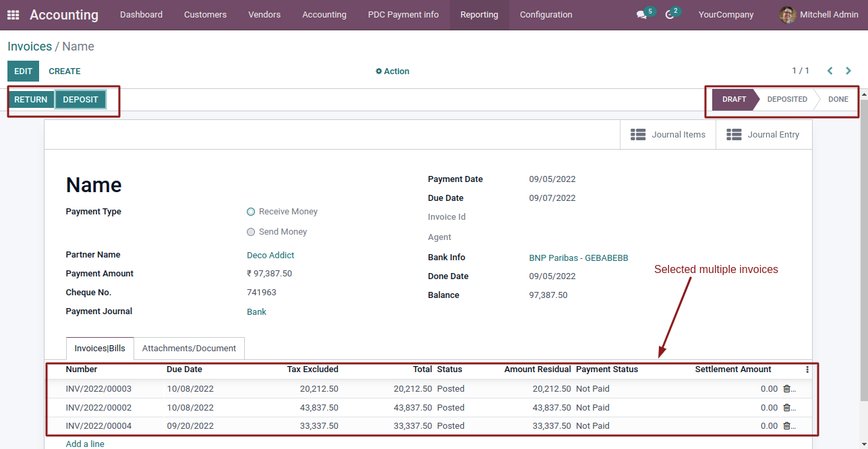This screenshot has height=449, width=868.
Task: Click invoice number INV/2022/00004
Action: [x=98, y=426]
